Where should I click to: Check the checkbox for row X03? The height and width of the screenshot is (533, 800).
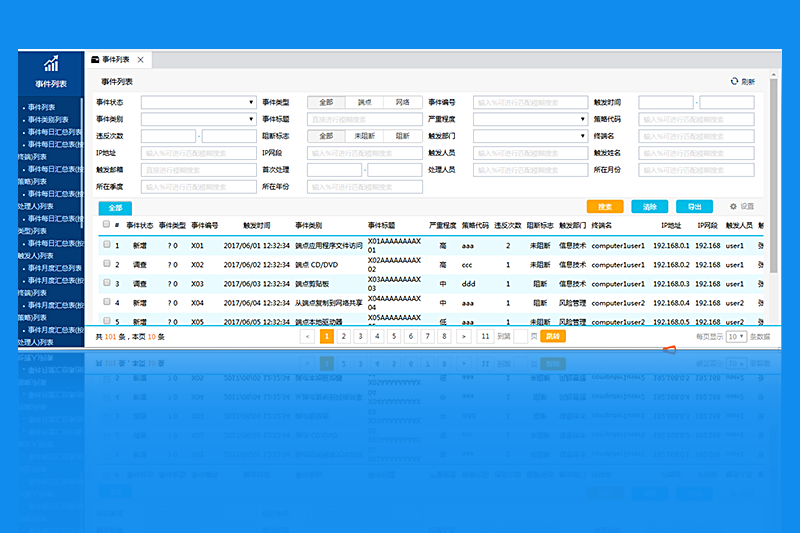(x=106, y=284)
